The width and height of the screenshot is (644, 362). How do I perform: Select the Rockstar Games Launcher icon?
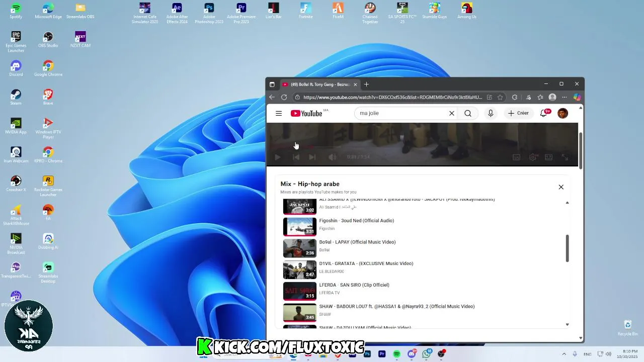[x=48, y=186]
